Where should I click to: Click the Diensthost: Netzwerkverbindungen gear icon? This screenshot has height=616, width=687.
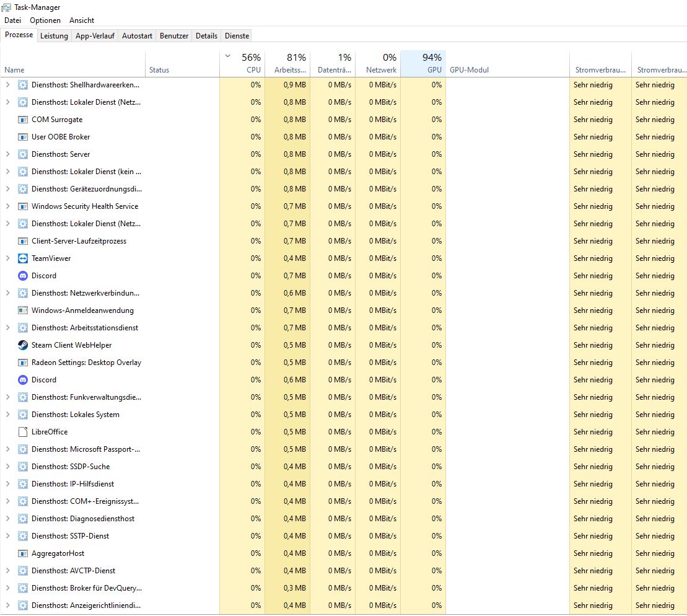click(x=23, y=293)
